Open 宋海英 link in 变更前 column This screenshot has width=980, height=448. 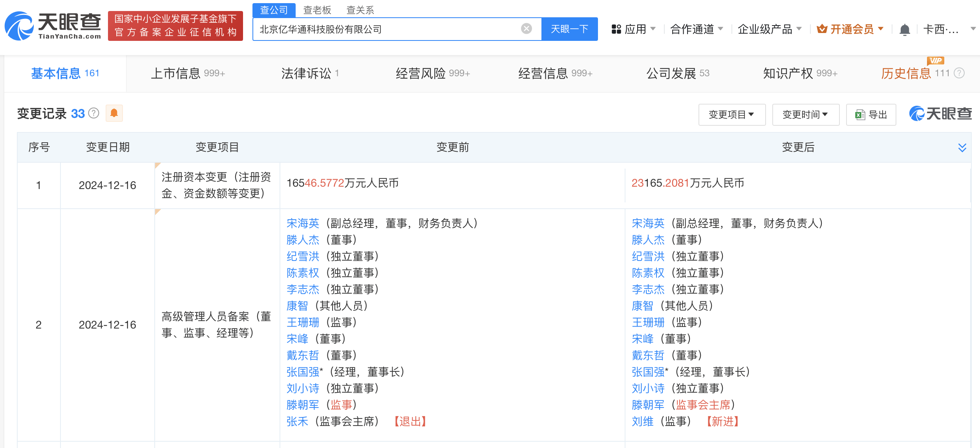303,223
